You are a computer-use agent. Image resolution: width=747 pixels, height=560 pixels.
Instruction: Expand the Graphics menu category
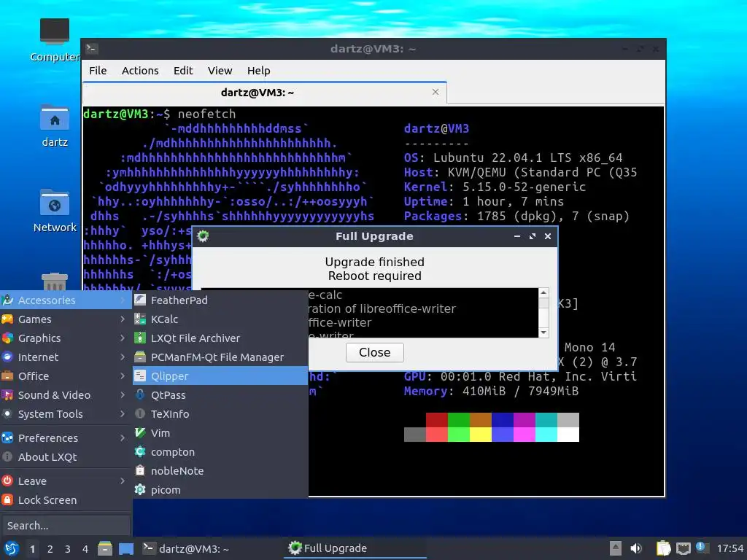(x=66, y=338)
